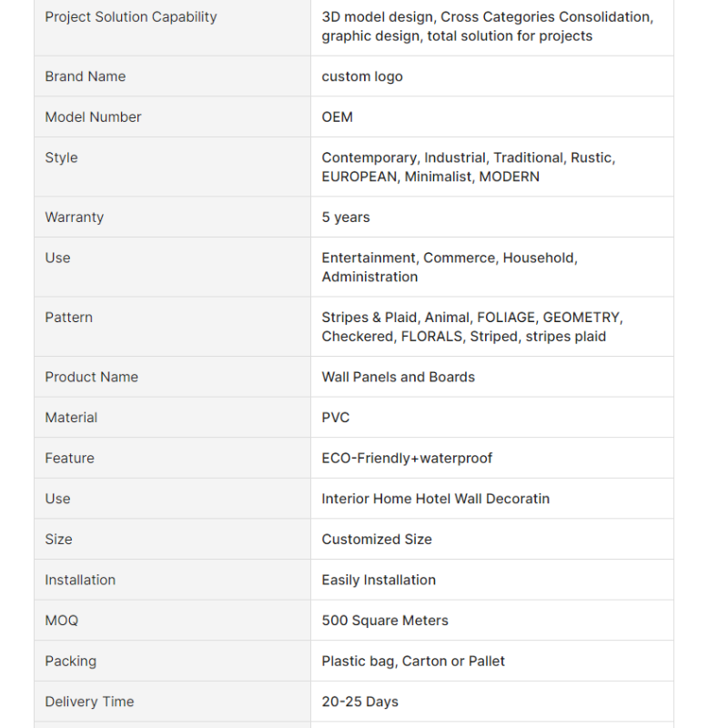The image size is (728, 728).
Task: Click the "custom logo" brand name value
Action: coord(362,76)
